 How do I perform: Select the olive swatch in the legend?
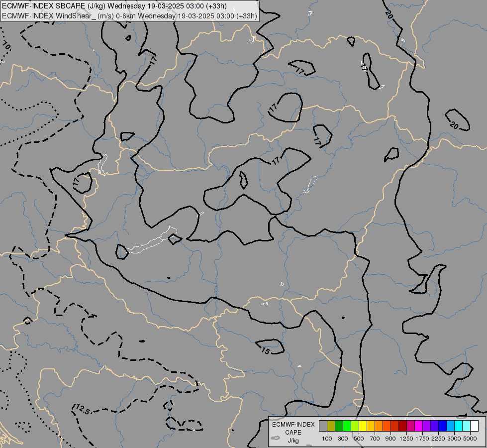pyautogui.click(x=331, y=426)
